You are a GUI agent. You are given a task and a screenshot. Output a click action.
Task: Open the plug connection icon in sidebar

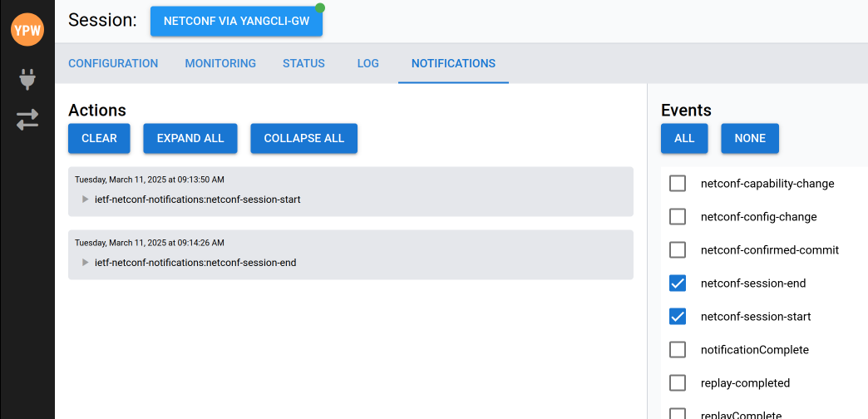coord(27,80)
